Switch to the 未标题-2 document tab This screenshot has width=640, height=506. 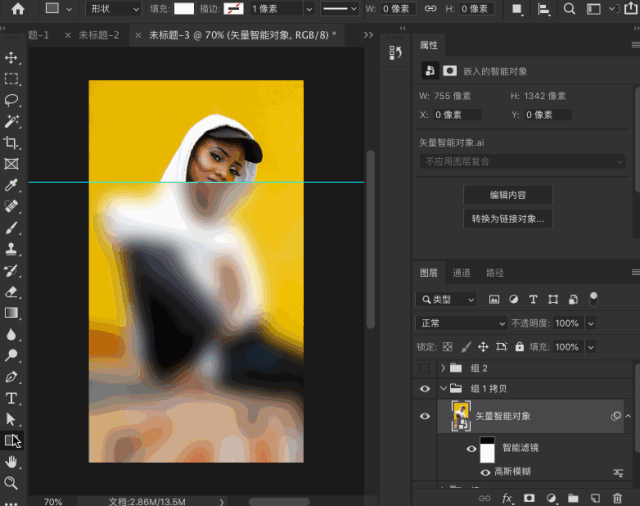tap(99, 35)
